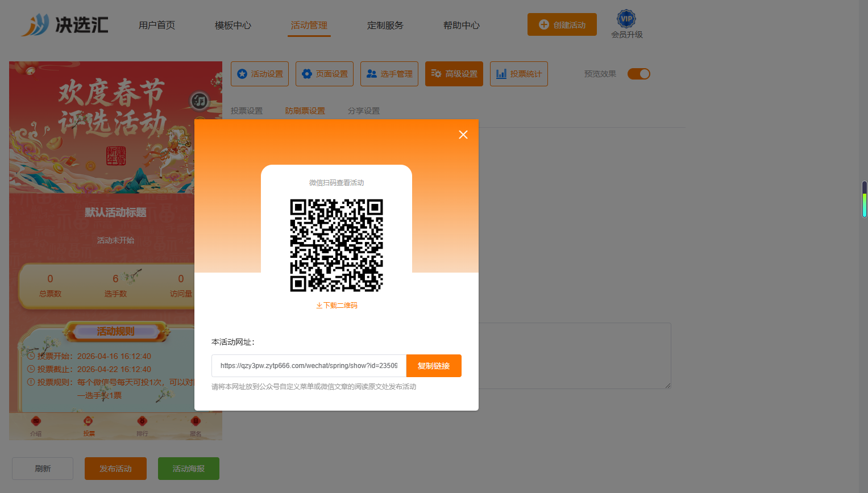The image size is (868, 493).
Task: Open the 页面设置 toolbar button
Action: click(x=325, y=74)
